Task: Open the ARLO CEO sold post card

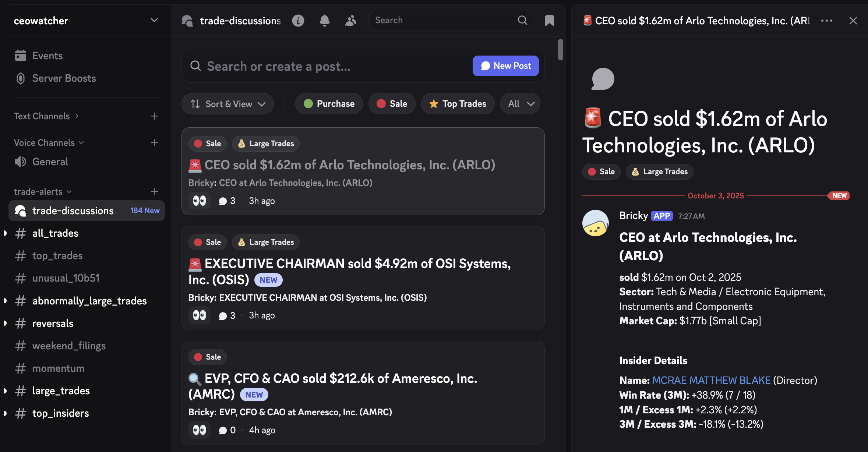Action: coord(363,171)
